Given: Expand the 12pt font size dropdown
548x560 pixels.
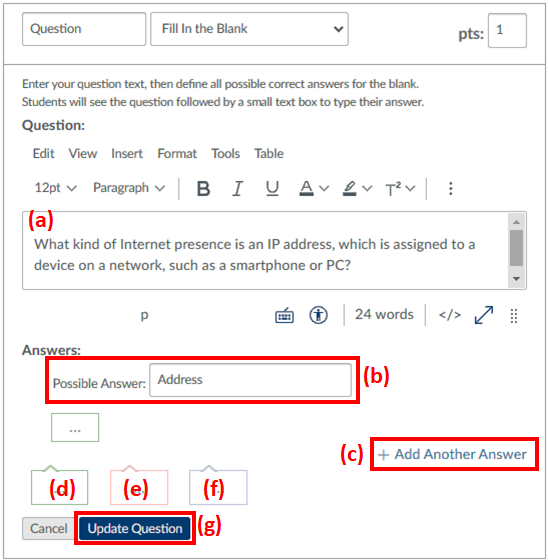Looking at the screenshot, I should [x=55, y=188].
